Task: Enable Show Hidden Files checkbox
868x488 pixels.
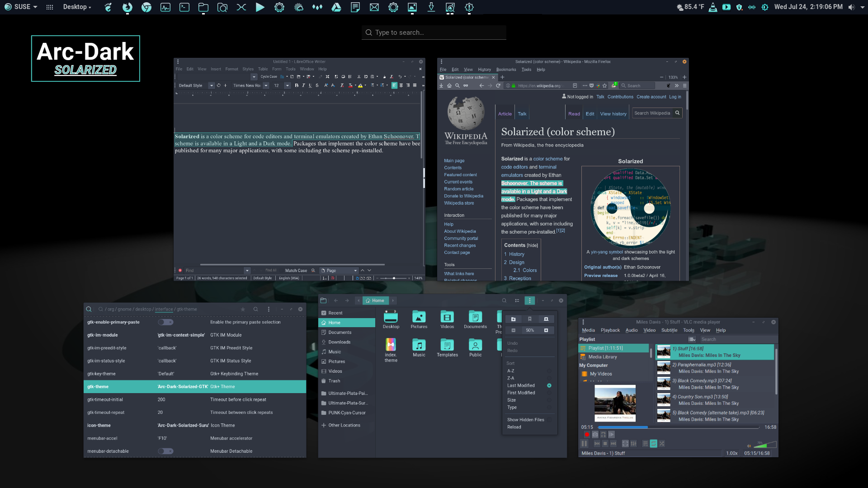Action: tap(549, 420)
